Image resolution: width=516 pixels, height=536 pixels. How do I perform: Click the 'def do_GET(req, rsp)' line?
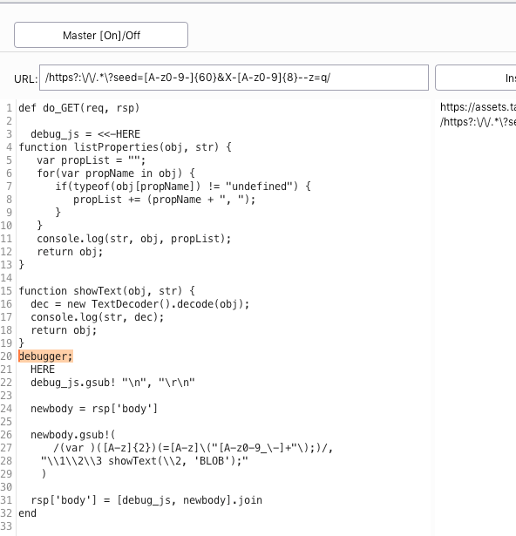point(79,108)
